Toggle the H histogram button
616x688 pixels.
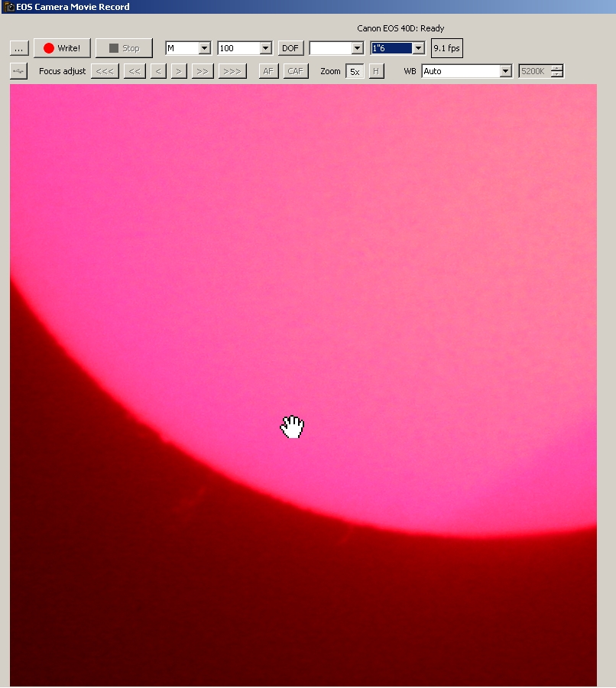click(376, 71)
